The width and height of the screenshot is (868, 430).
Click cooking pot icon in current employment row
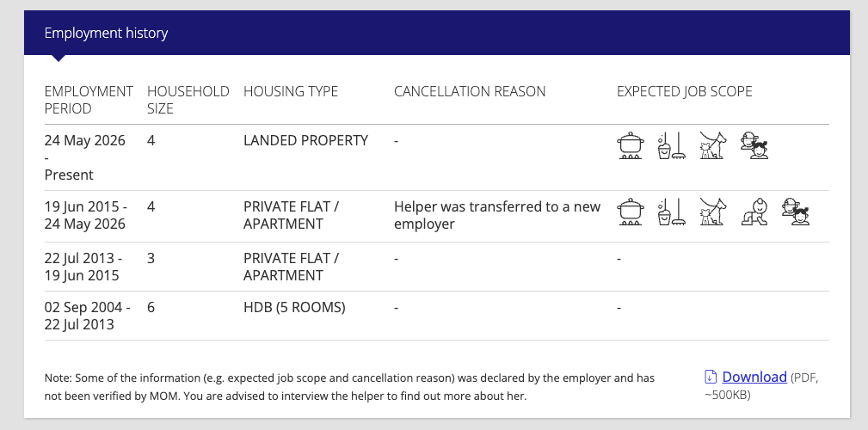click(631, 145)
